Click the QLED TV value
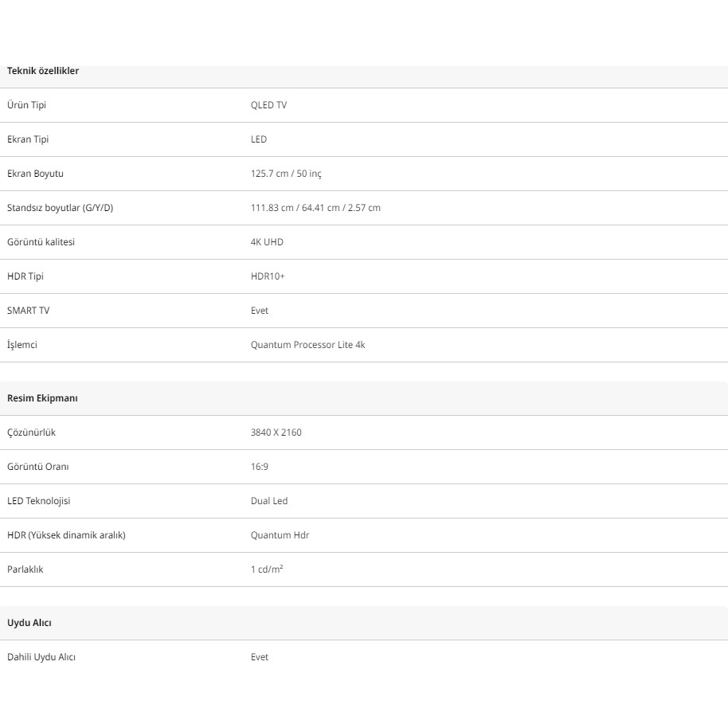Screen dimensions: 728x728 click(x=268, y=105)
